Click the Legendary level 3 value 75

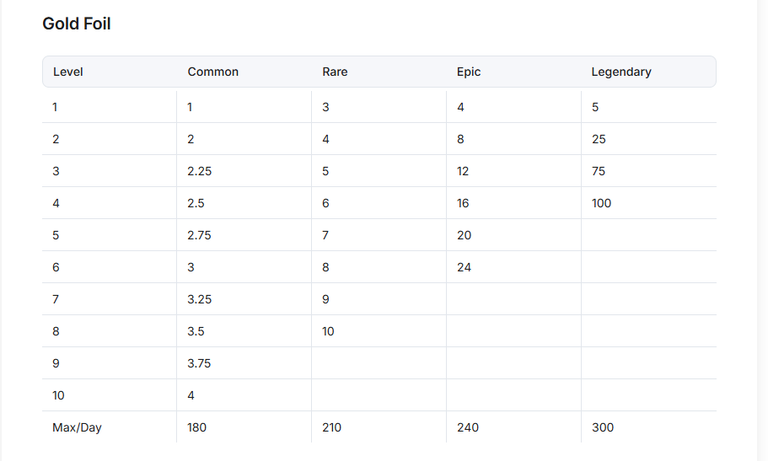[x=599, y=171]
